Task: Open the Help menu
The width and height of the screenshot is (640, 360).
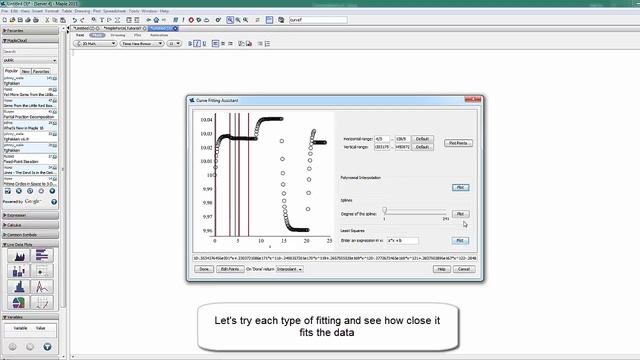Action: [x=164, y=11]
